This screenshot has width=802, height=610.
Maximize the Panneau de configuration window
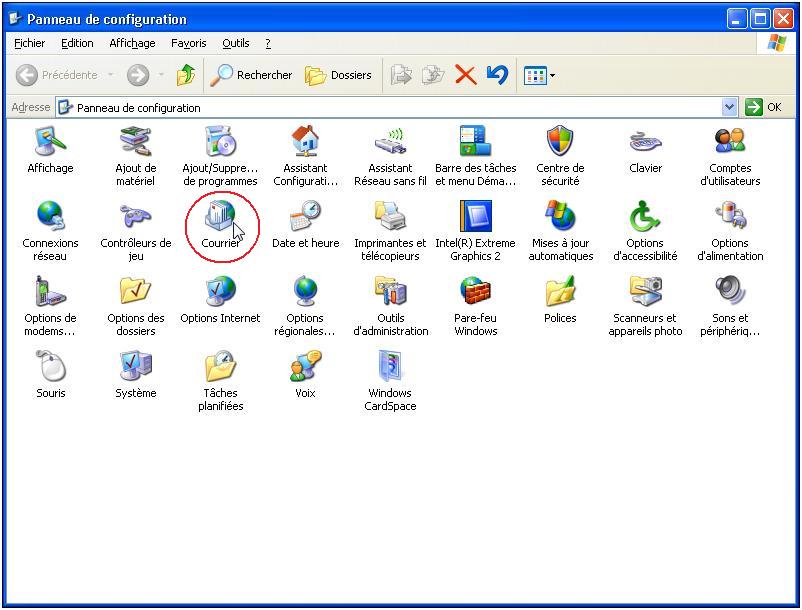[760, 19]
